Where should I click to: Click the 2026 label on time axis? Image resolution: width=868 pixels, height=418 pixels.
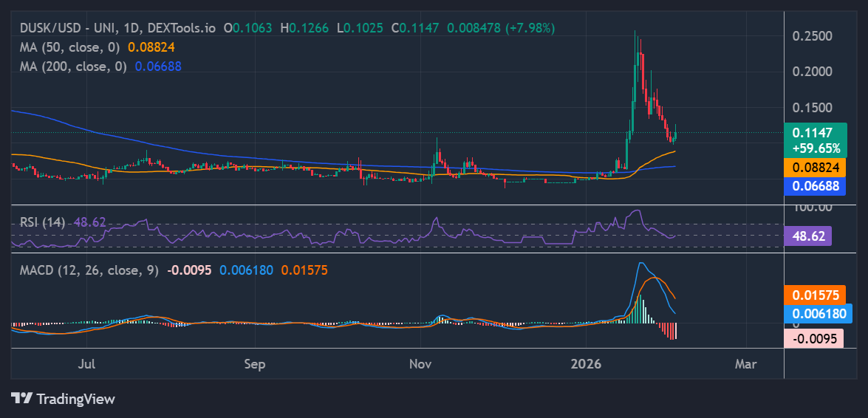click(588, 364)
